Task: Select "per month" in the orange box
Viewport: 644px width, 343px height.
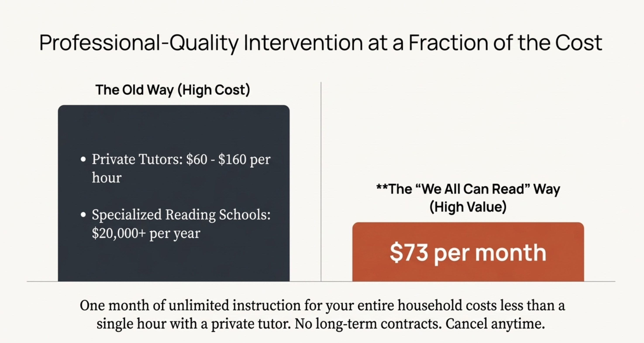Action: pos(490,253)
